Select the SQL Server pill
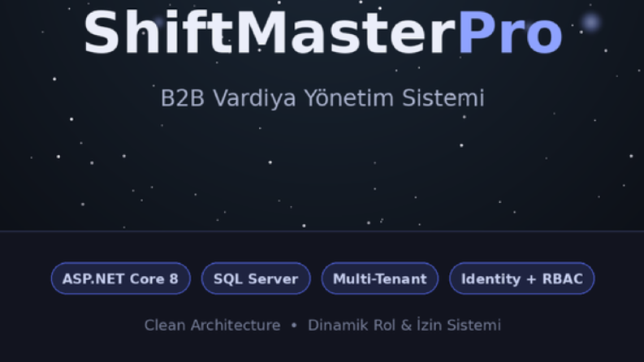The image size is (644, 362). 256,278
